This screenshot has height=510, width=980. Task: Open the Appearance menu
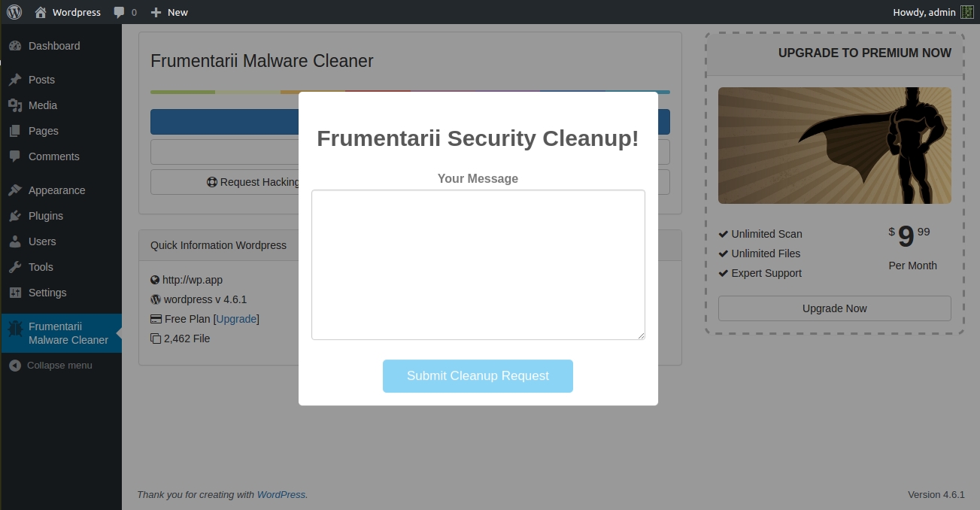pyautogui.click(x=56, y=190)
